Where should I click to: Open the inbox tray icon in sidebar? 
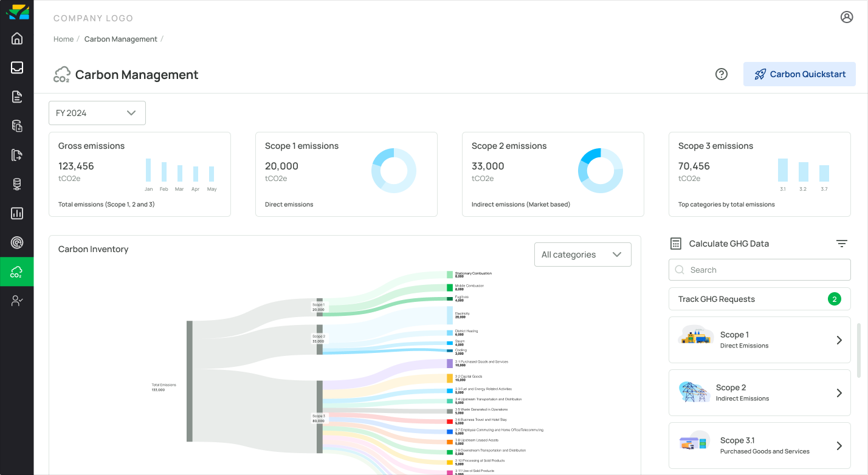pyautogui.click(x=17, y=67)
